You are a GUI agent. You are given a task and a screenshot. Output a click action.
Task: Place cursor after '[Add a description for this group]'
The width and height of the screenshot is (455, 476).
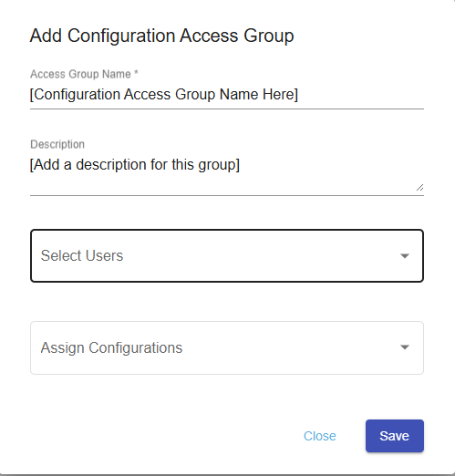point(241,164)
